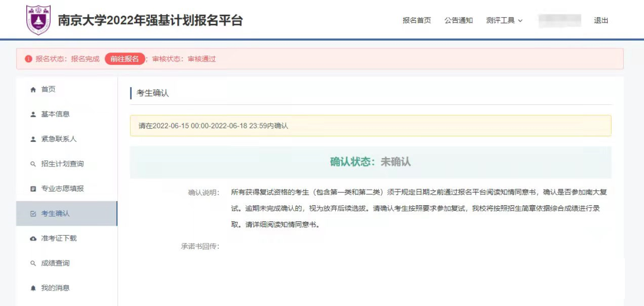Viewport: 644px width, 306px height.
Task: Click the Nanjing University logo emblem
Action: pos(38,20)
